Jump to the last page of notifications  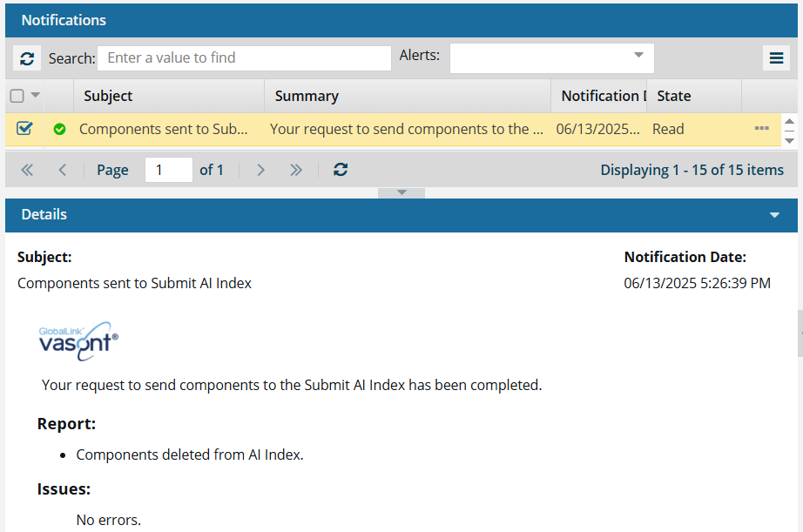[x=296, y=170]
